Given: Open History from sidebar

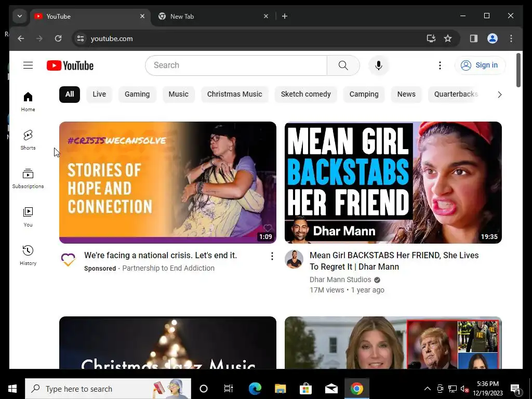Looking at the screenshot, I should tap(28, 255).
